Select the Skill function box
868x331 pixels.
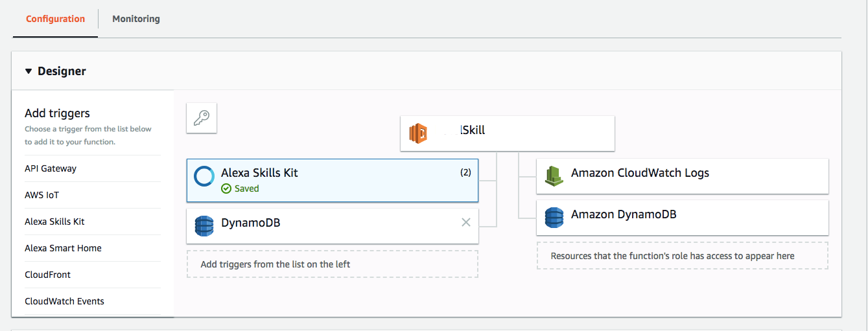point(508,133)
